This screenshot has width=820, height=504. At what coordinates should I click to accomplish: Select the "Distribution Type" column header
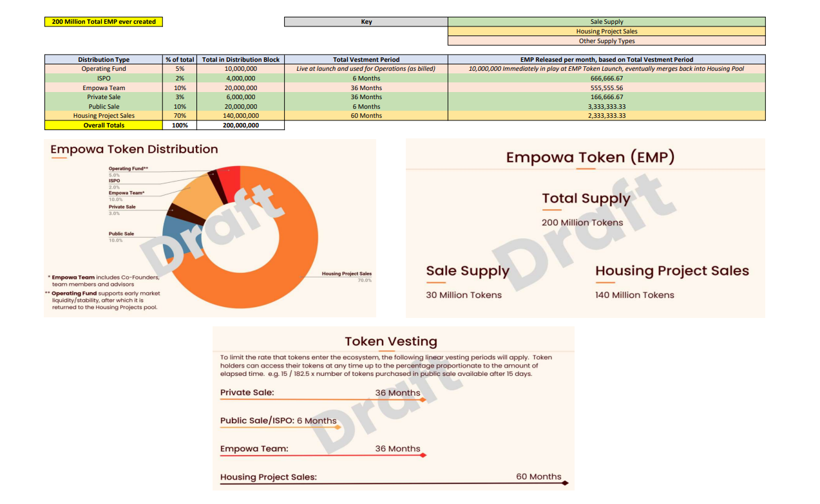pos(104,59)
